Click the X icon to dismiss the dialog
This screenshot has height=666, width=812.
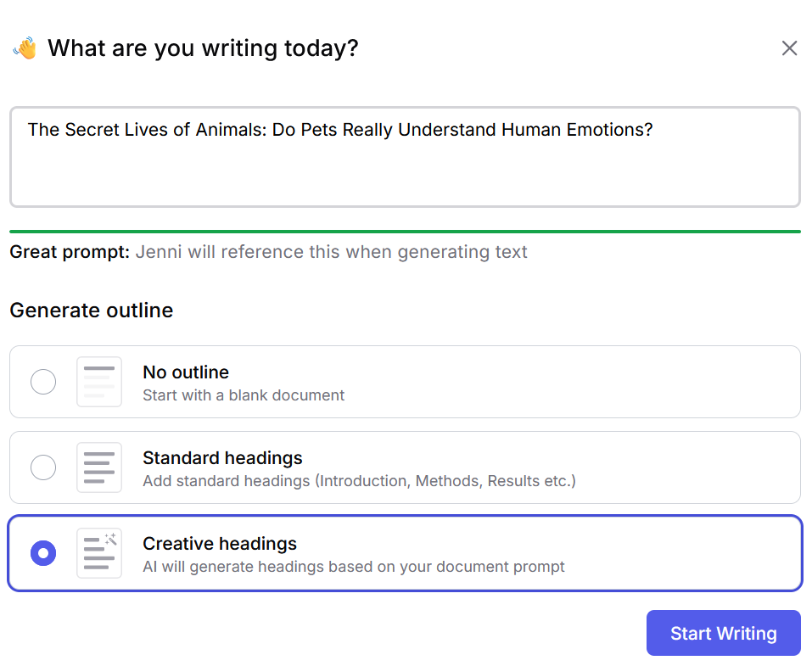click(x=789, y=48)
